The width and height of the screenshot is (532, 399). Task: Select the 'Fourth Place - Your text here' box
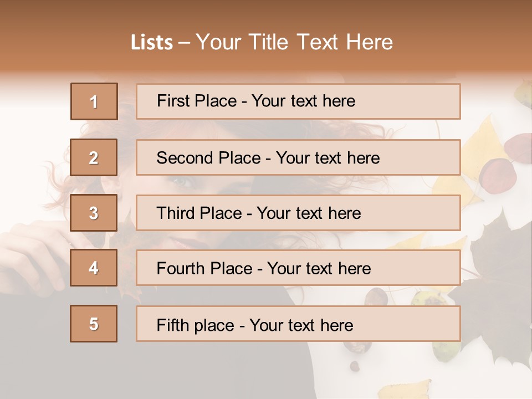tap(298, 268)
